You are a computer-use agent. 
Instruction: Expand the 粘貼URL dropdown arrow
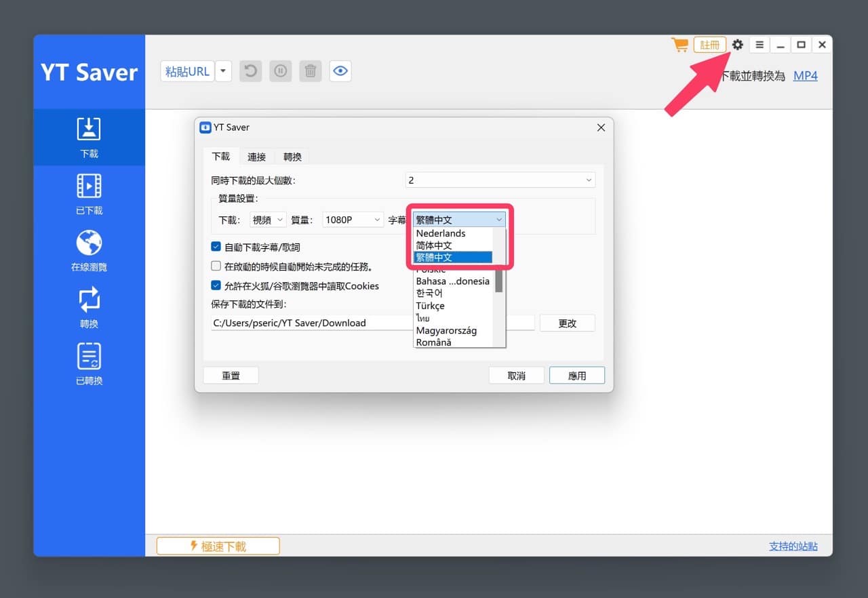[x=224, y=71]
